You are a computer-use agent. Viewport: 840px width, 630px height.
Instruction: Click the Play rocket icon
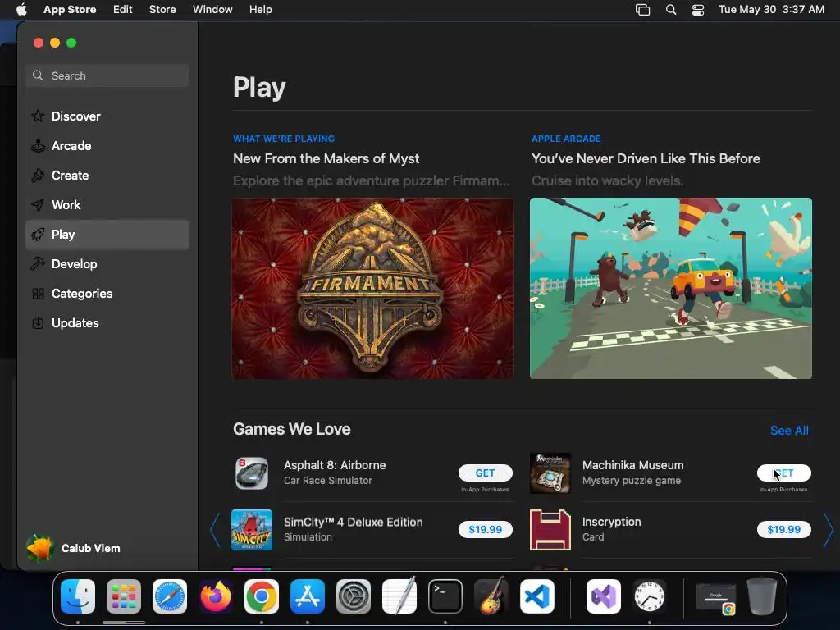point(38,234)
